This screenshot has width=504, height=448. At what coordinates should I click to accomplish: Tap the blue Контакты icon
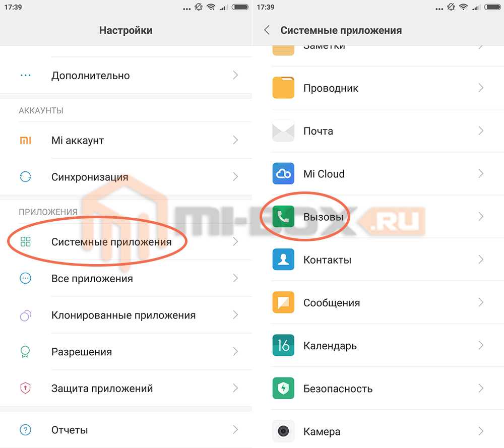(283, 260)
